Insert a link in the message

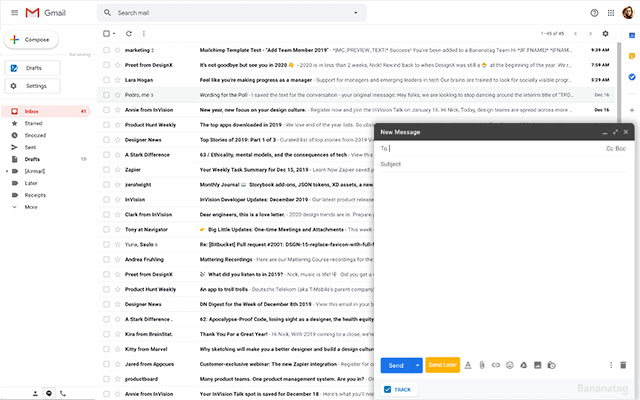coord(496,365)
